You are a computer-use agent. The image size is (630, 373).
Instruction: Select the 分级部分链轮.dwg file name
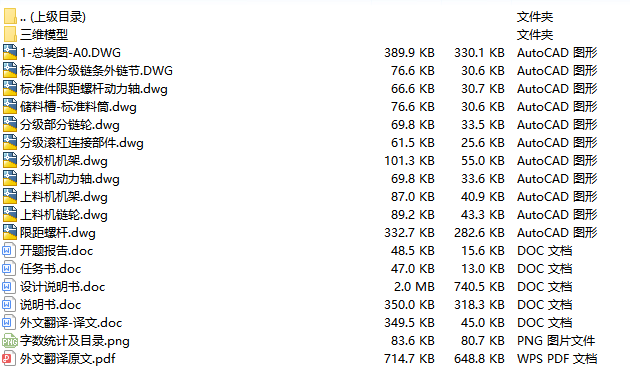tap(70, 125)
